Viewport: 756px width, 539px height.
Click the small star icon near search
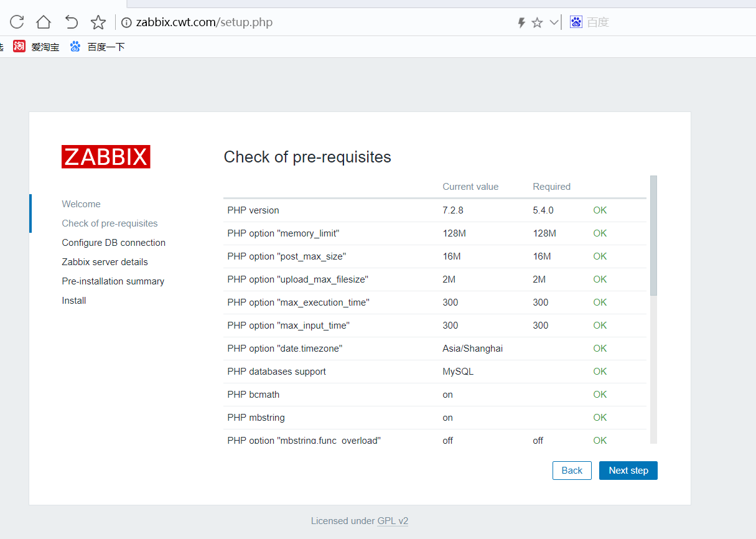click(537, 23)
